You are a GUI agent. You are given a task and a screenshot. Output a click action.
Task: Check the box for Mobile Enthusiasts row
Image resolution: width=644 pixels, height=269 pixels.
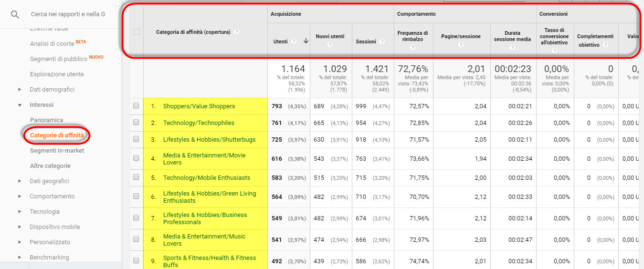click(136, 177)
